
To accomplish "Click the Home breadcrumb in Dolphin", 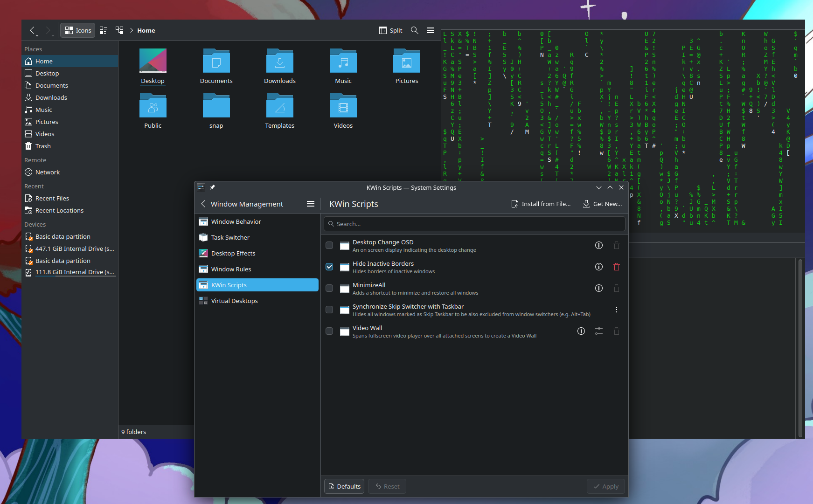I will [x=146, y=30].
